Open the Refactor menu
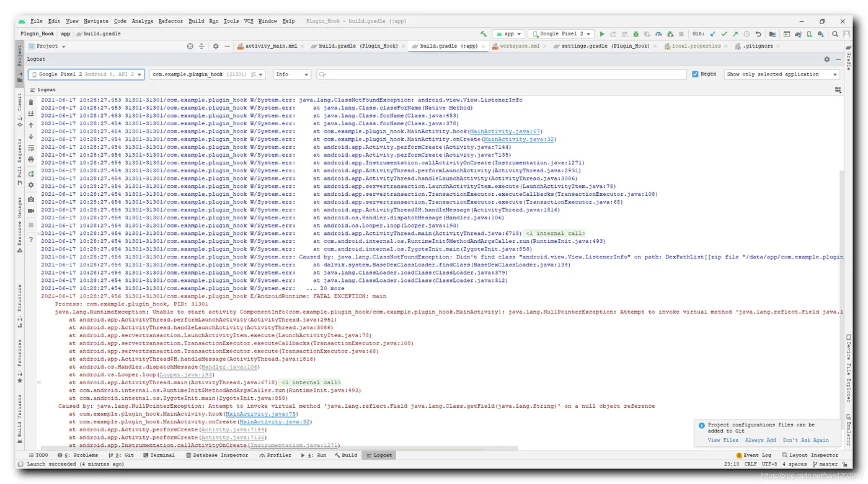868x484 pixels. (170, 21)
